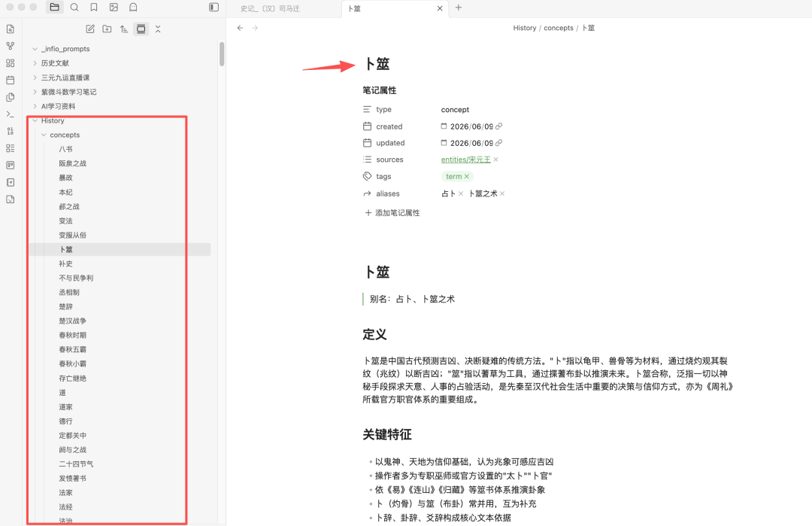This screenshot has height=526, width=812.
Task: Open the 二十四节气 note
Action: [76, 464]
